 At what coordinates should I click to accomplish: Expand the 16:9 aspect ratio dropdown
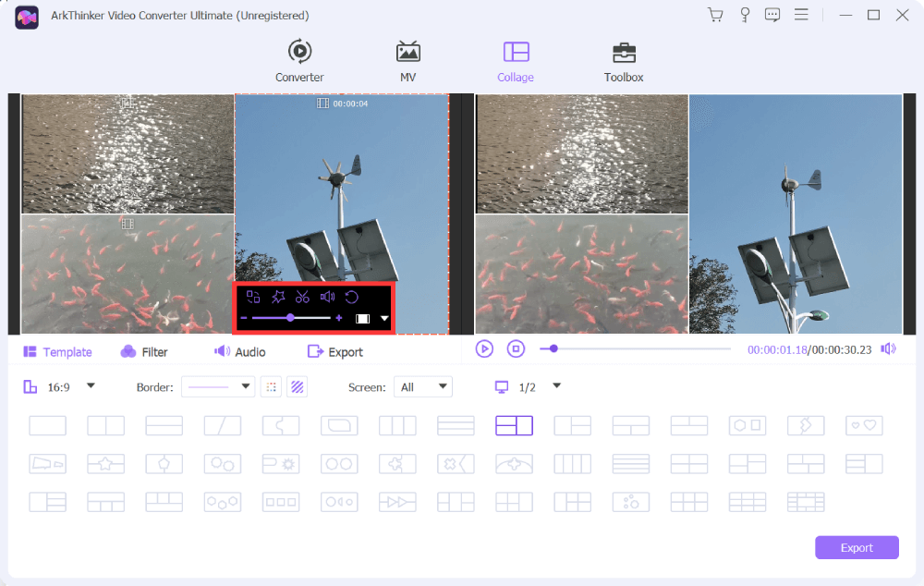[x=91, y=386]
